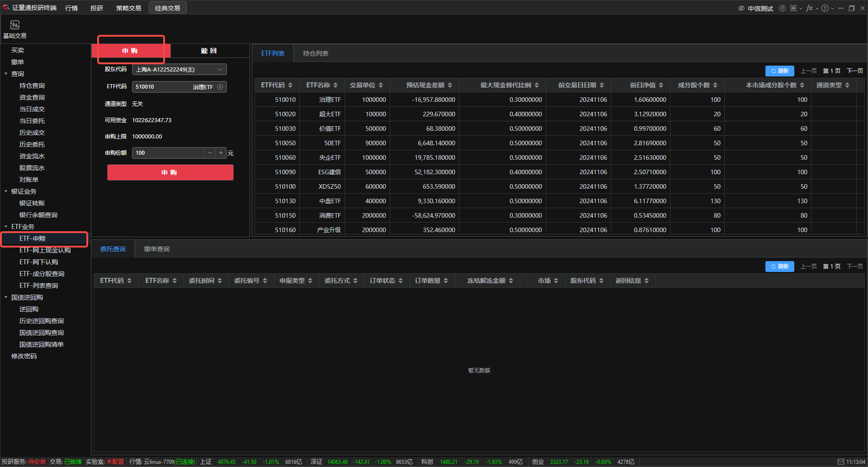Select ETF-成分股查询 in the sidebar
This screenshot has width=868, height=467.
pyautogui.click(x=42, y=274)
